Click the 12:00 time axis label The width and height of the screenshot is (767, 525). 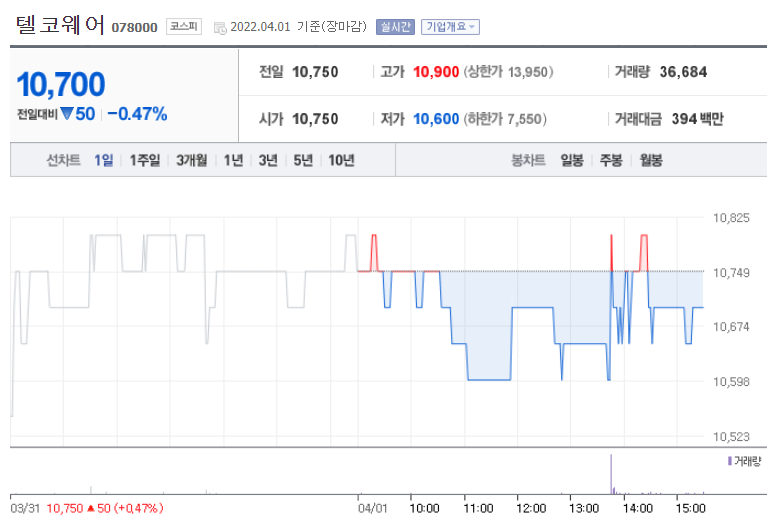531,508
